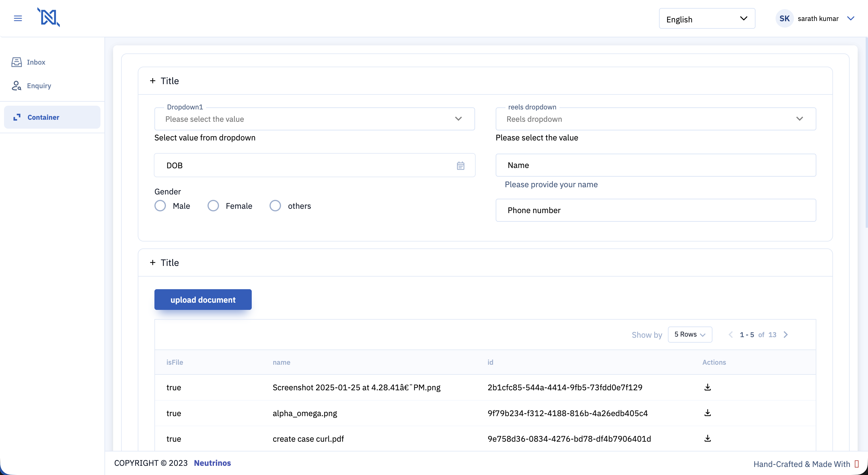The width and height of the screenshot is (868, 475).
Task: Open the Neutrinos footer link
Action: click(x=212, y=463)
